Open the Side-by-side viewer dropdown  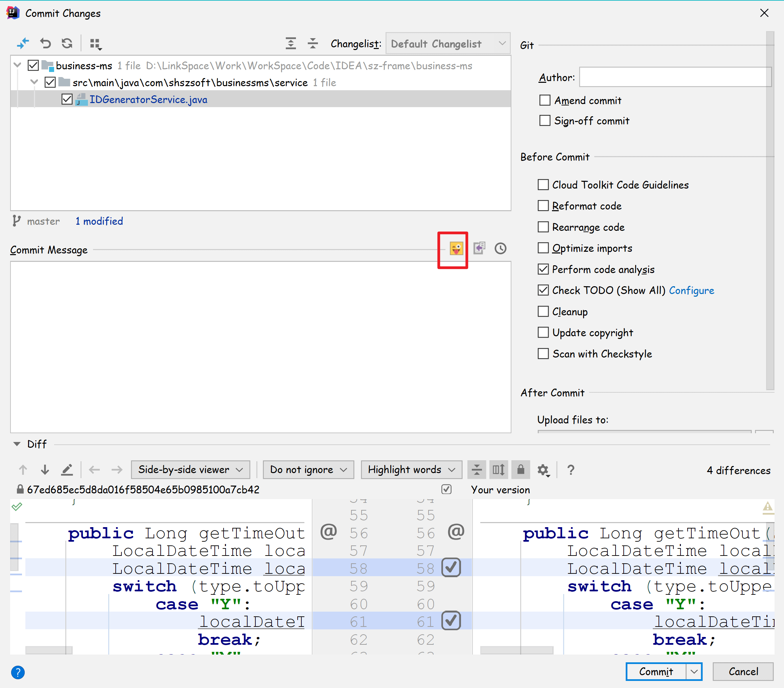coord(190,470)
